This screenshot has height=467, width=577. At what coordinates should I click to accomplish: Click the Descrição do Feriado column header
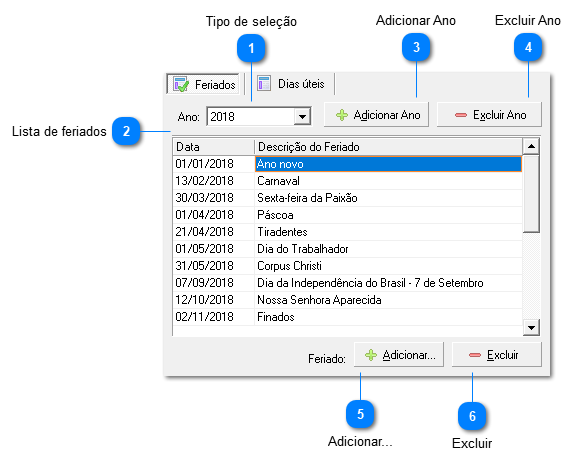[x=388, y=147]
